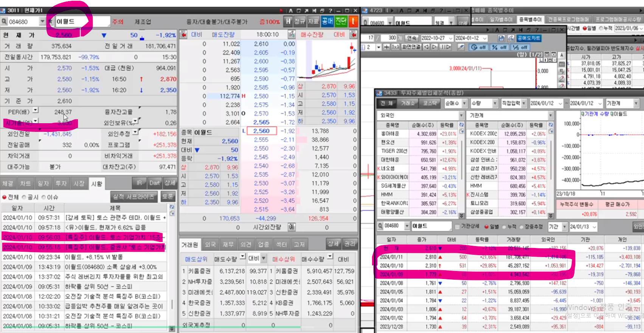Viewport: 644px width, 333px height.
Task: Click the red arrow icon left of 대비 header
Action: click(x=183, y=34)
